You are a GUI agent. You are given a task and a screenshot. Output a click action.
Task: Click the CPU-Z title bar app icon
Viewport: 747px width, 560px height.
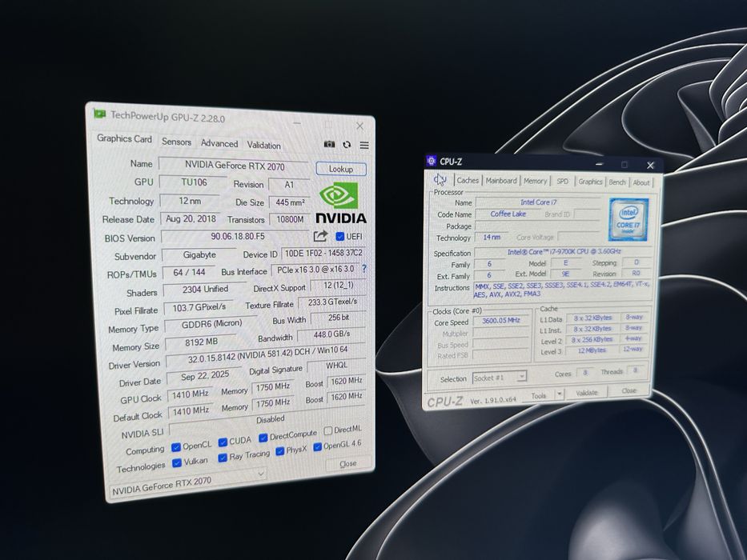click(431, 161)
